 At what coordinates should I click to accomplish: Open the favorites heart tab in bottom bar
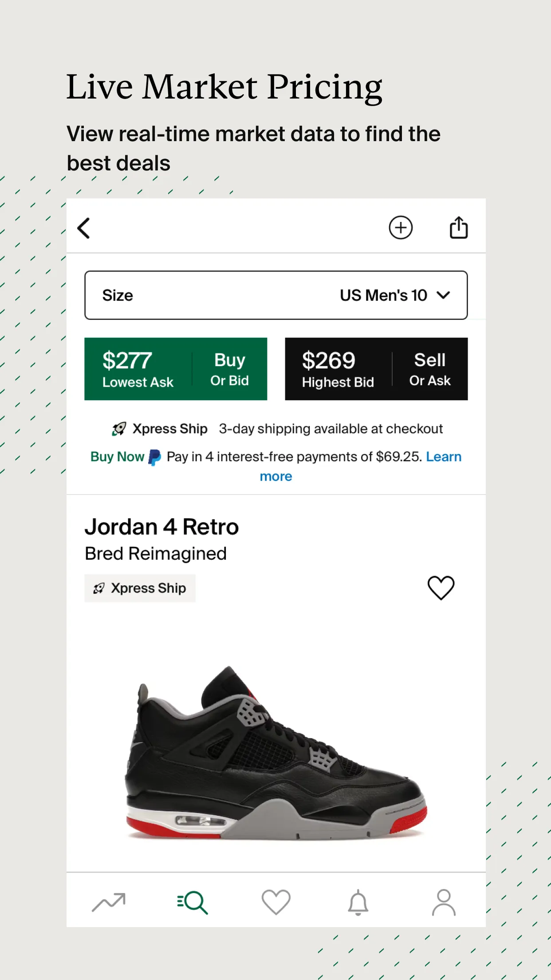coord(275,902)
